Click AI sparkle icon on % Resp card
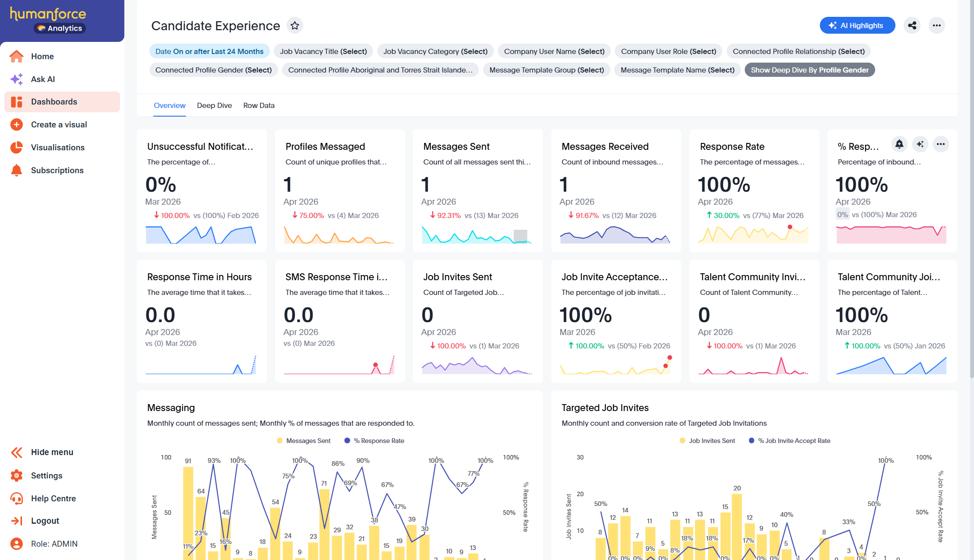Viewport: 974px width, 560px height. point(920,144)
